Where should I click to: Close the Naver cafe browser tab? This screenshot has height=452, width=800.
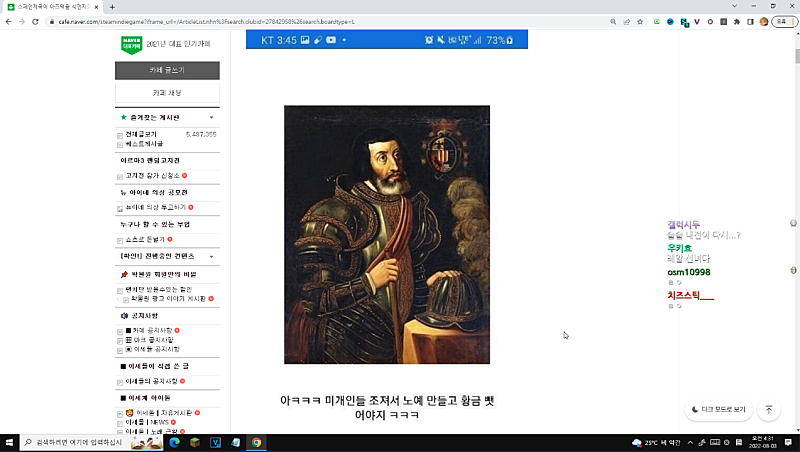[96, 7]
